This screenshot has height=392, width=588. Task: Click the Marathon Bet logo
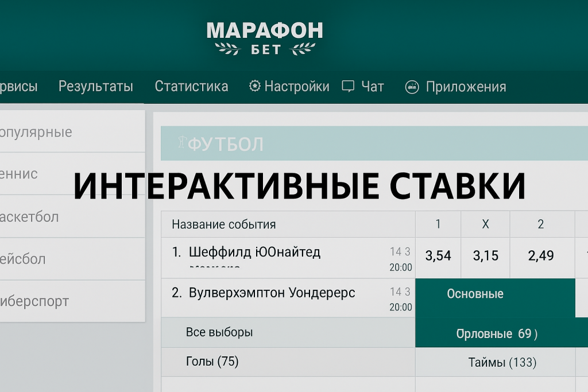pos(264,38)
